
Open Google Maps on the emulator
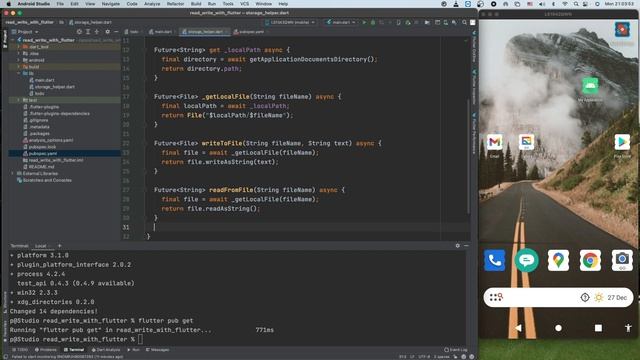pos(558,260)
